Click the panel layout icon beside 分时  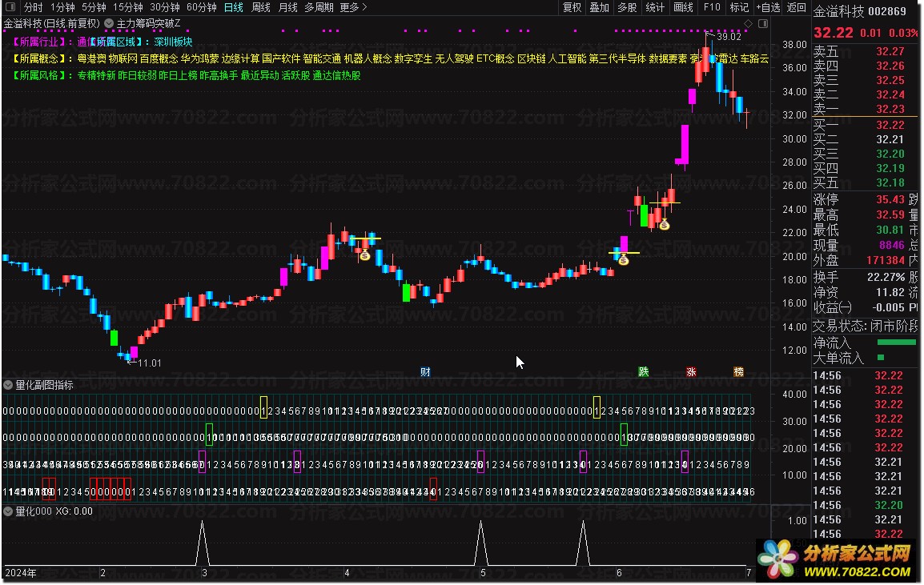(x=10, y=7)
